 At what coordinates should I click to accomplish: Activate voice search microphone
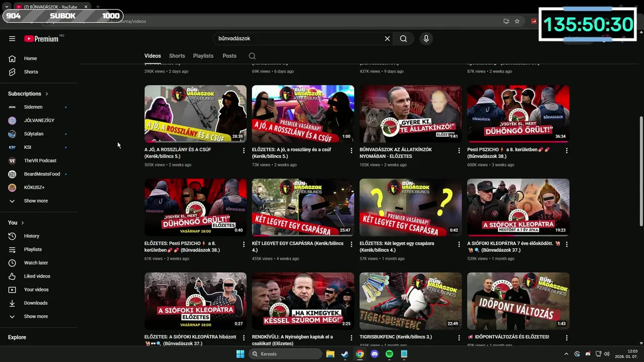tap(426, 39)
